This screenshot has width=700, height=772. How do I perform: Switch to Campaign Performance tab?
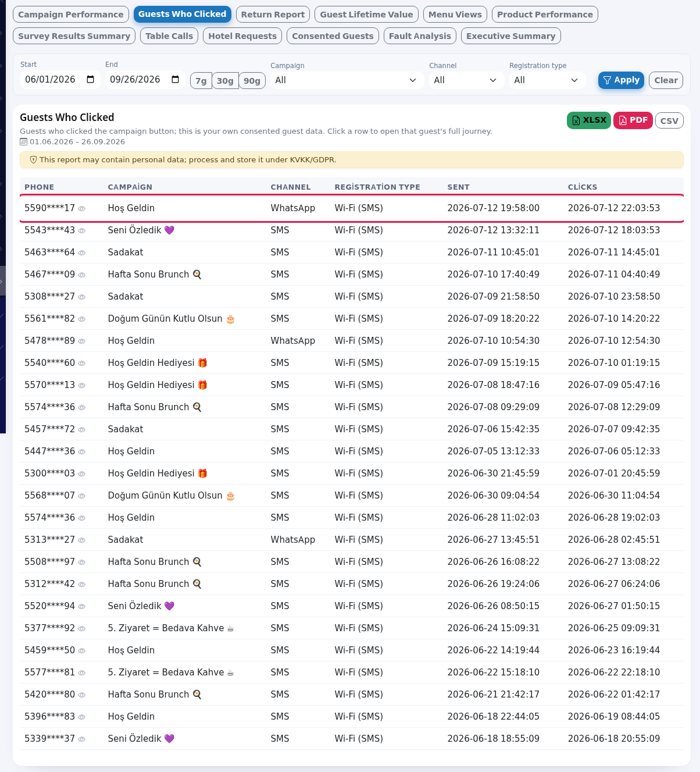[x=71, y=15]
